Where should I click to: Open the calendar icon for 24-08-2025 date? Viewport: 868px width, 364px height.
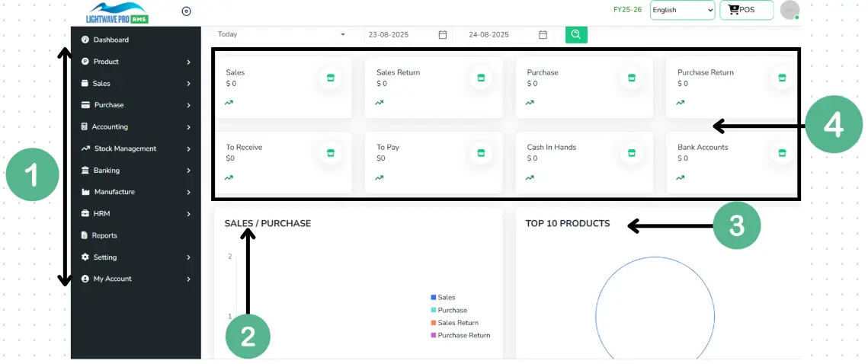pyautogui.click(x=543, y=34)
